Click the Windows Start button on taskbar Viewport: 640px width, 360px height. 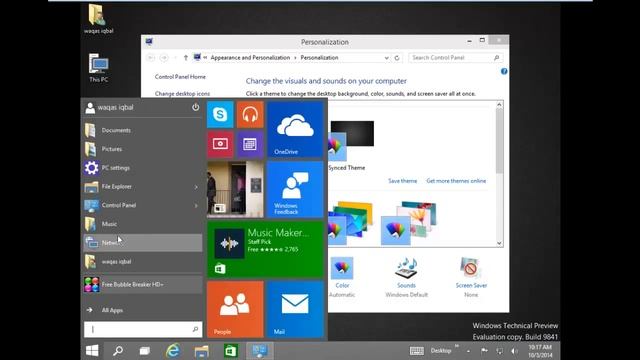(x=92, y=351)
